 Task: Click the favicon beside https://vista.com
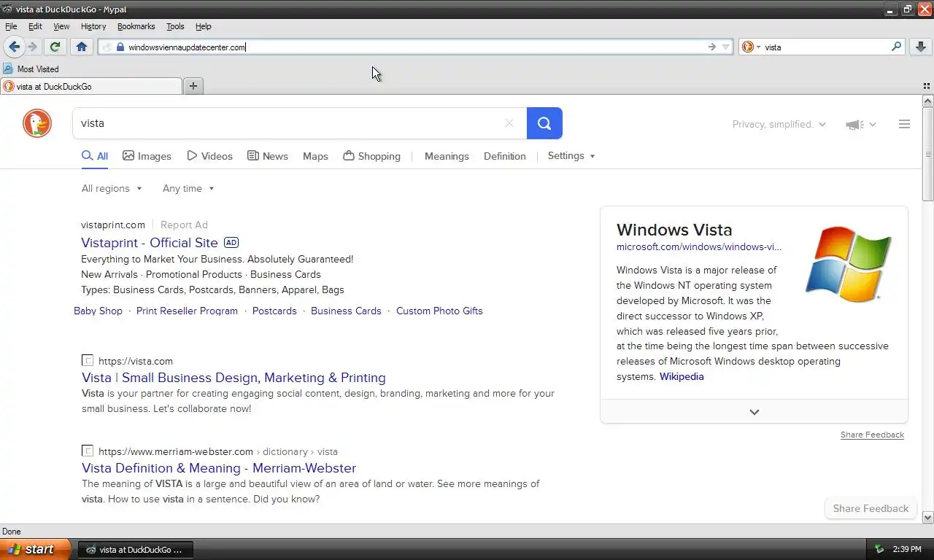tap(88, 360)
